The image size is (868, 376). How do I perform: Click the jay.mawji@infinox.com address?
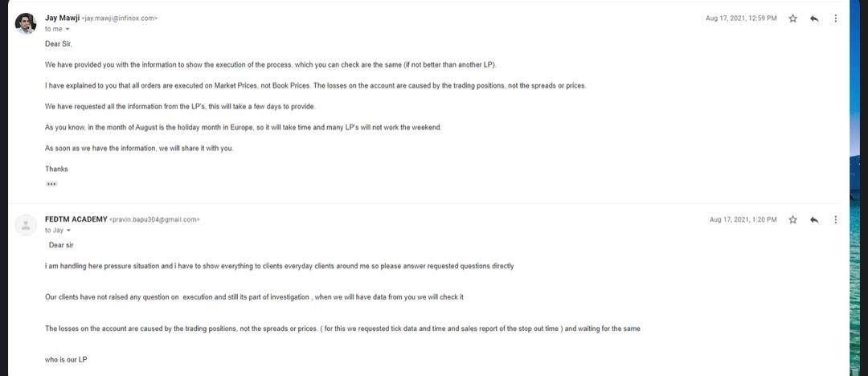pos(120,18)
